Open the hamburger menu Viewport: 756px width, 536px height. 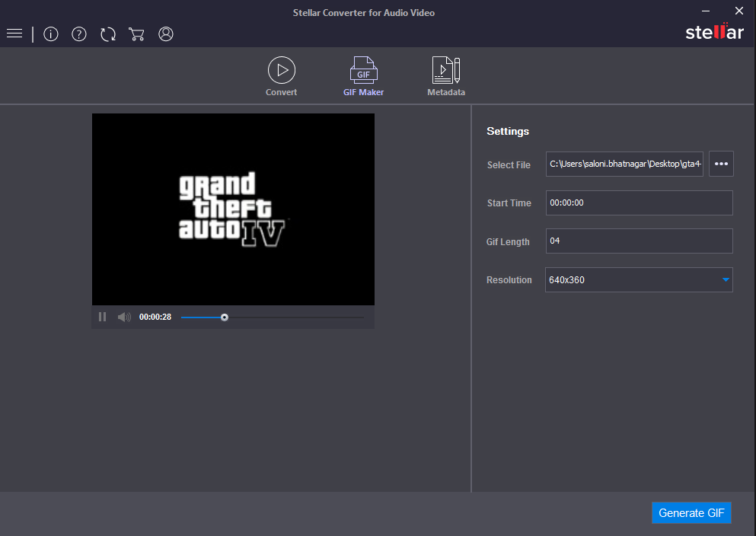point(14,33)
